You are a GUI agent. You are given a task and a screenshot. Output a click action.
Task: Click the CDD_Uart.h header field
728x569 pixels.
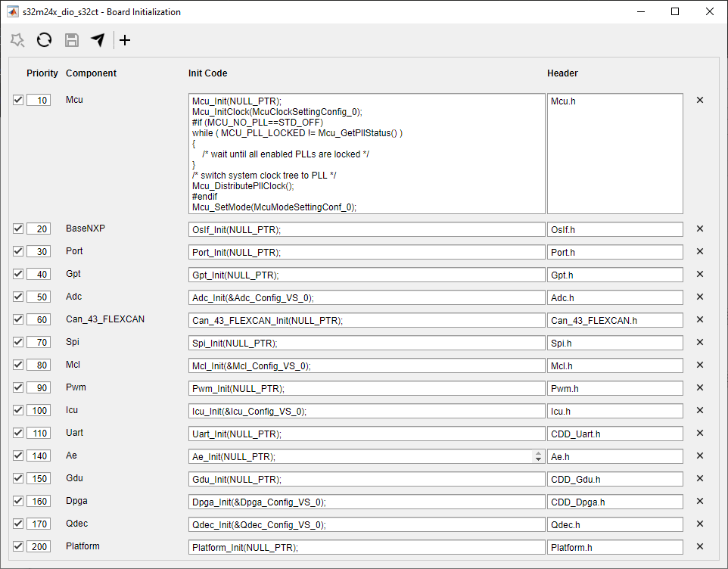614,434
